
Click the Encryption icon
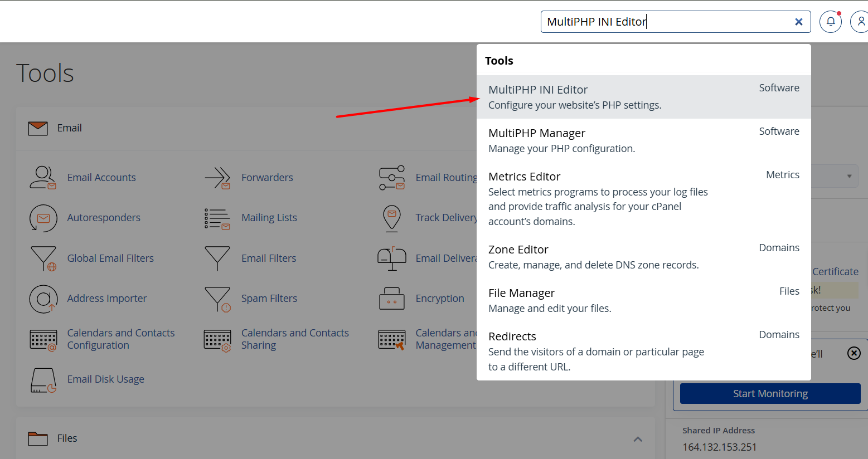tap(392, 299)
